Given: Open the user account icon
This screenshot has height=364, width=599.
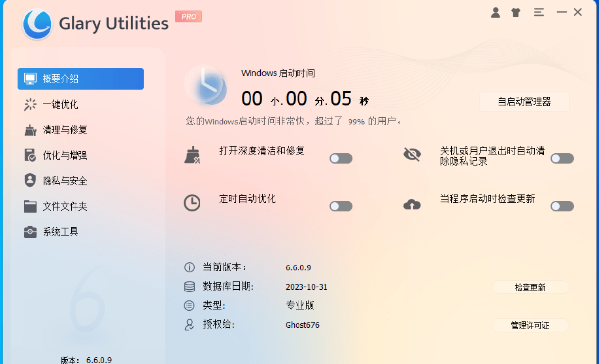Looking at the screenshot, I should pos(496,13).
